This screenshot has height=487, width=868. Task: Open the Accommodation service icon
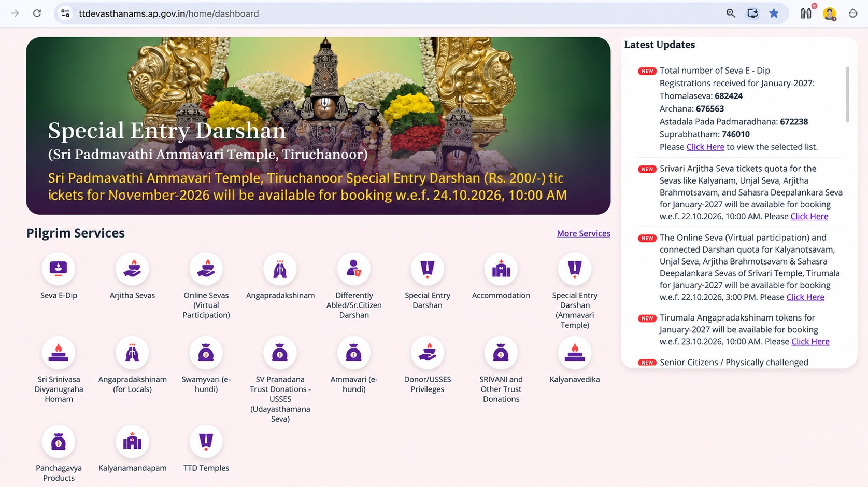[501, 269]
